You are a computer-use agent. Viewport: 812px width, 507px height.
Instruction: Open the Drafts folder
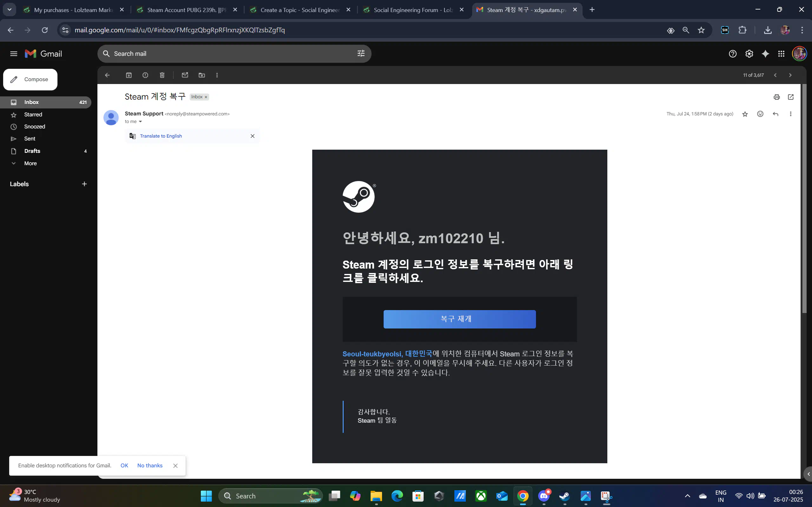pos(46,151)
